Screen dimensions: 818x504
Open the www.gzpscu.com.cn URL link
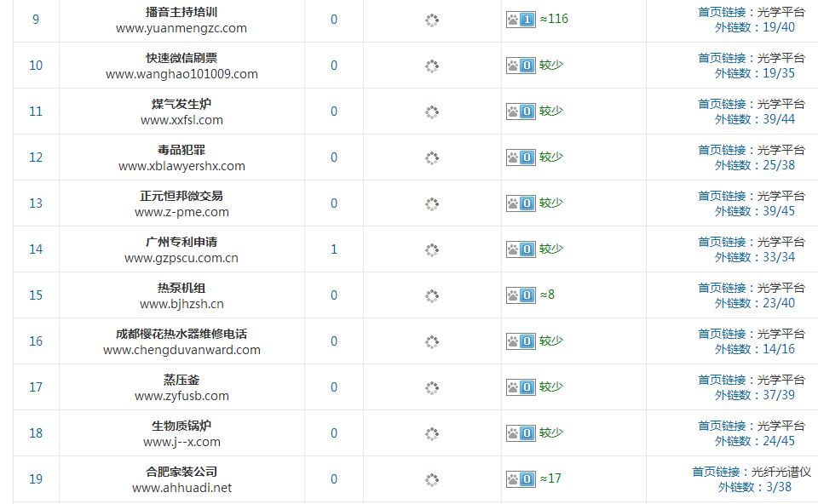coord(181,258)
